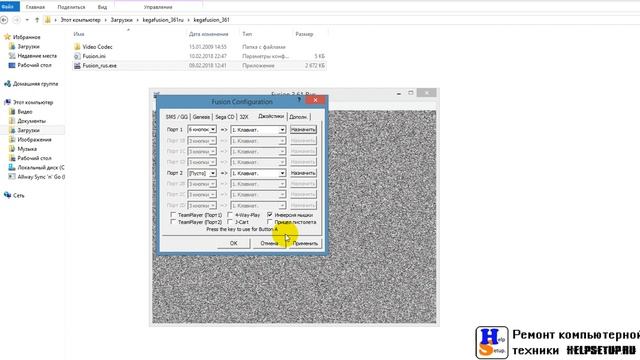The height and width of the screenshot is (360, 640).
Task: Minimize the Fusion 3.61 Rus window
Action: [398, 93]
